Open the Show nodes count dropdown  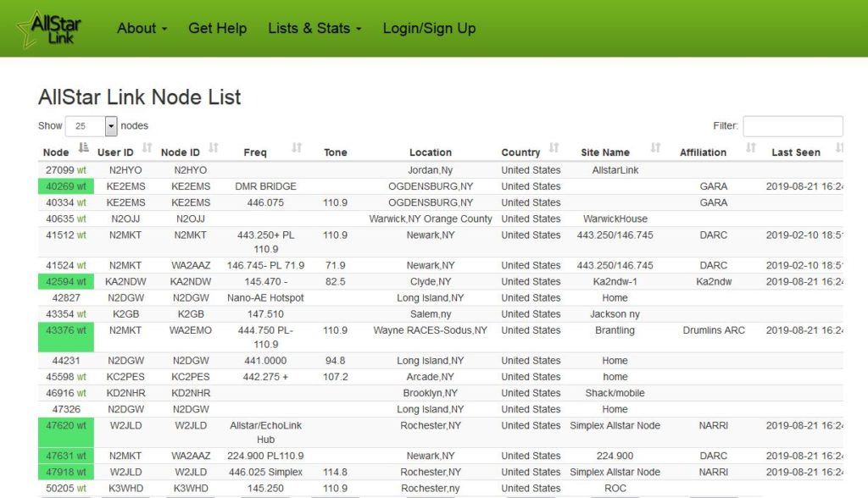click(x=92, y=126)
